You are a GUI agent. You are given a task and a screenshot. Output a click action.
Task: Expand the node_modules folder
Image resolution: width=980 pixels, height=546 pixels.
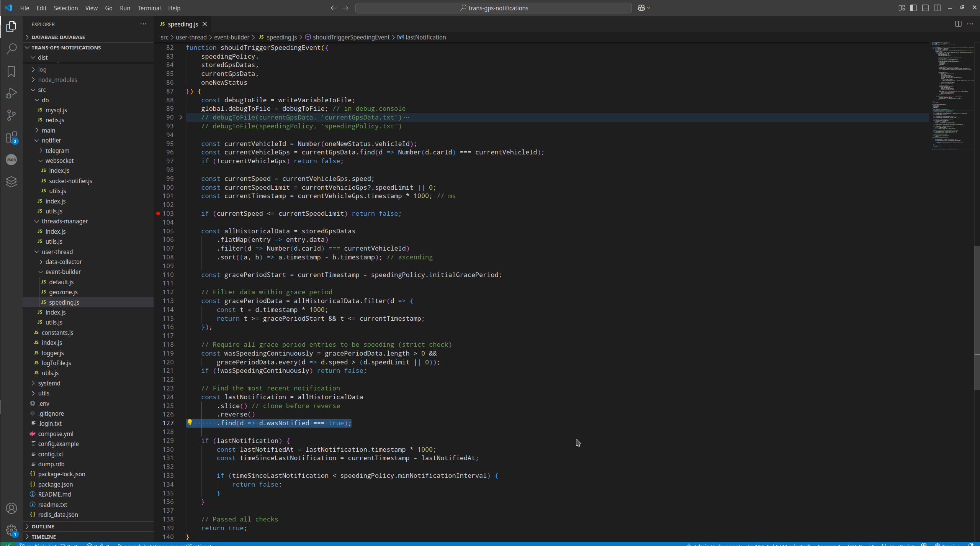pyautogui.click(x=57, y=80)
